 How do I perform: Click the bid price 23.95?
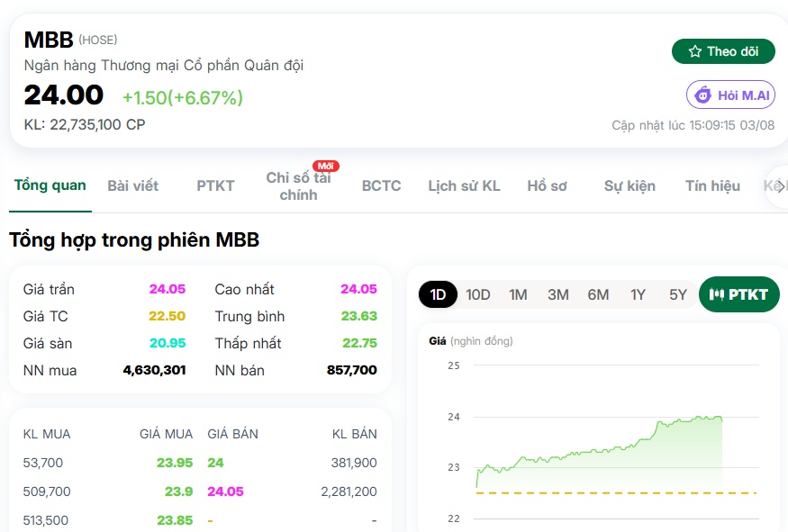[175, 463]
